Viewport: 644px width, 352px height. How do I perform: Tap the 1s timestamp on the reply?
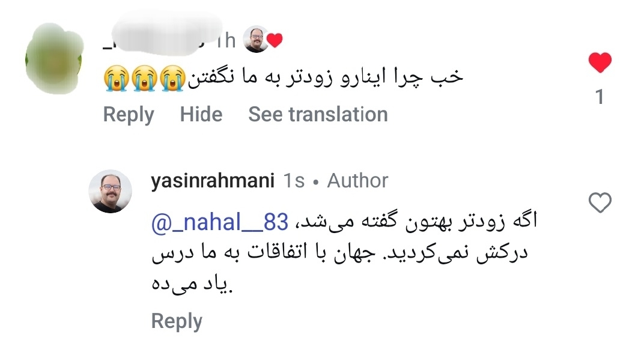(x=293, y=180)
